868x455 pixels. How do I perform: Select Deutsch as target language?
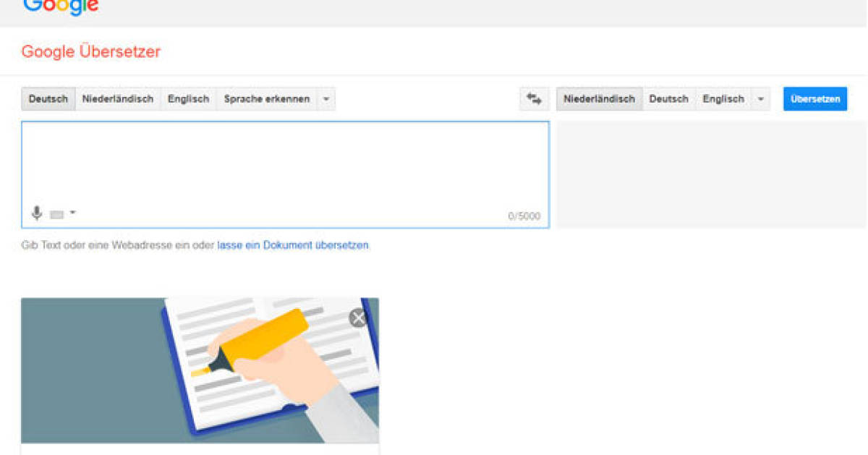669,99
